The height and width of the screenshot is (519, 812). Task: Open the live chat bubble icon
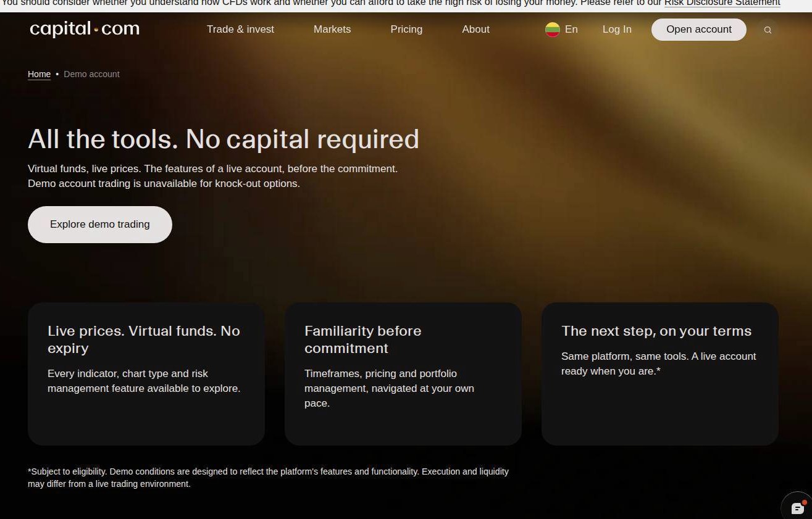pos(797,508)
